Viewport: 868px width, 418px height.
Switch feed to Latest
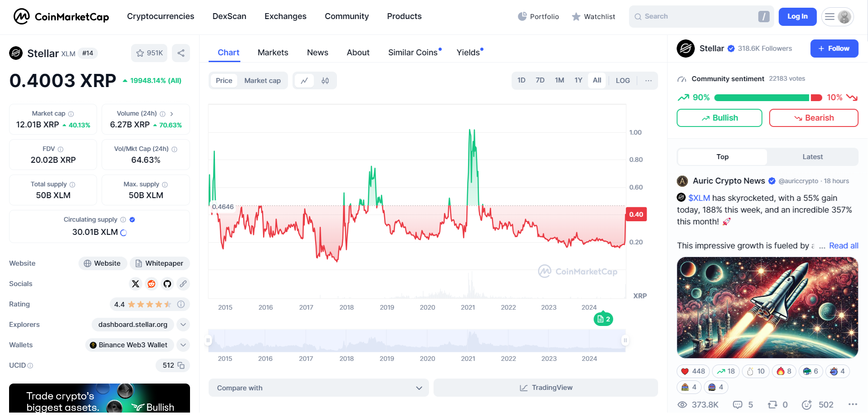(812, 157)
